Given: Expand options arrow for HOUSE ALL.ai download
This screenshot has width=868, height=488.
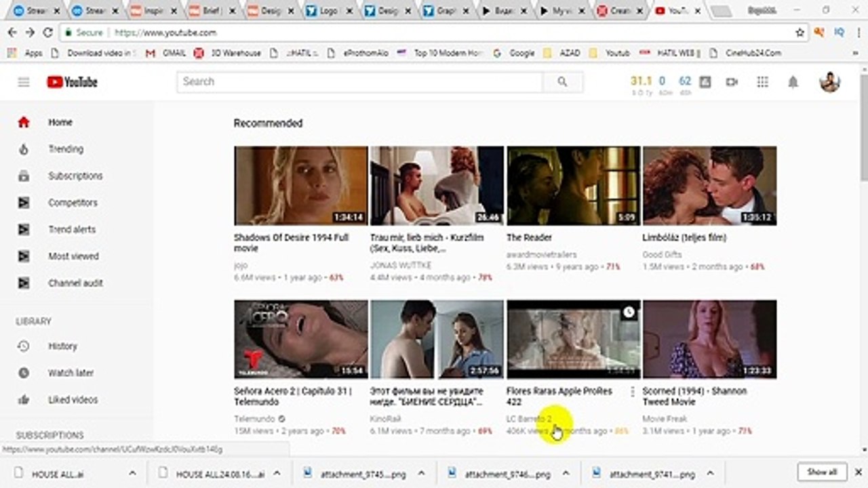Looking at the screenshot, I should tap(132, 474).
